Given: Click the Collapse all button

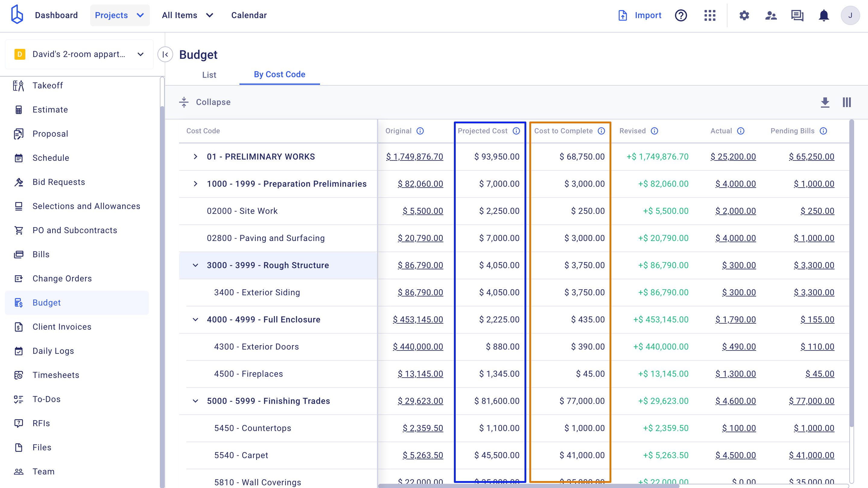Looking at the screenshot, I should pos(204,102).
